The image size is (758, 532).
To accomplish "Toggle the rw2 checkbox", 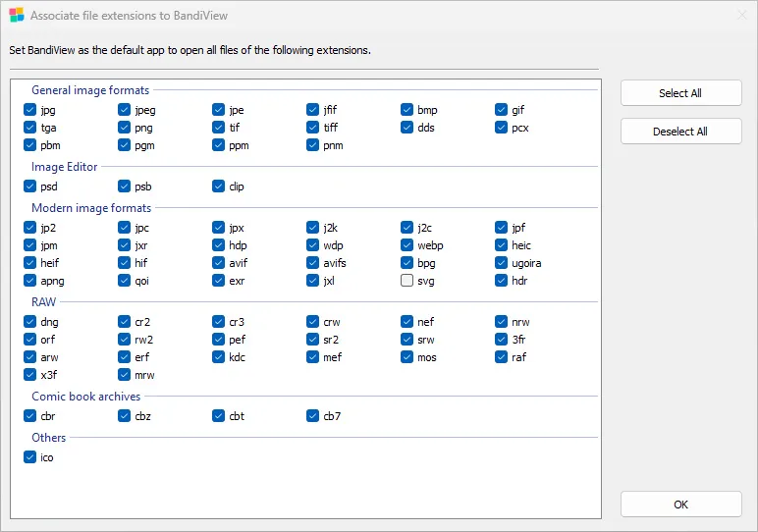I will 125,340.
